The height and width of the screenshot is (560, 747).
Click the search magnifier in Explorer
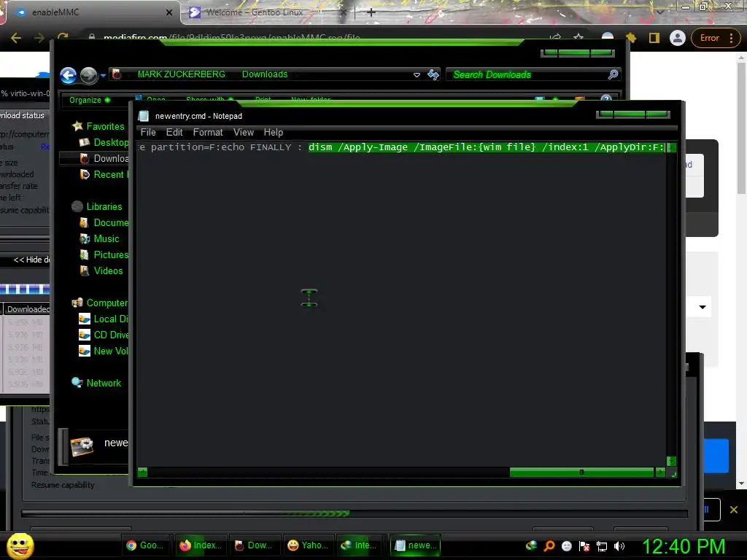click(613, 74)
